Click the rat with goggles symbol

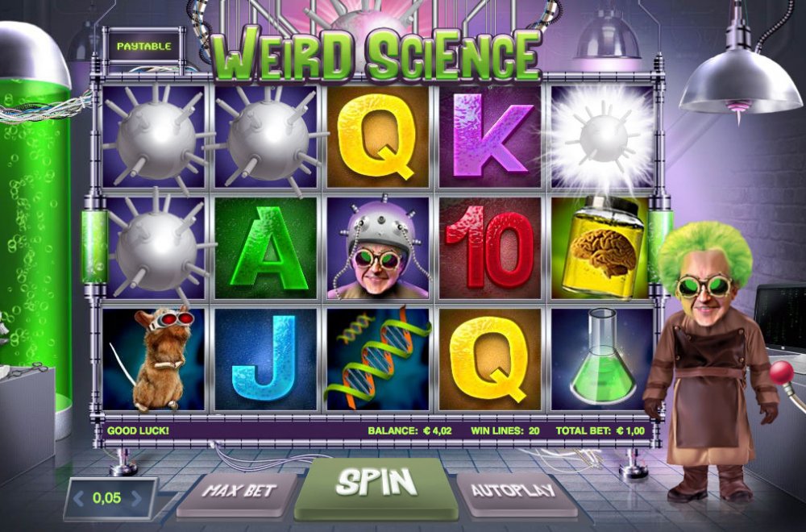click(x=154, y=358)
